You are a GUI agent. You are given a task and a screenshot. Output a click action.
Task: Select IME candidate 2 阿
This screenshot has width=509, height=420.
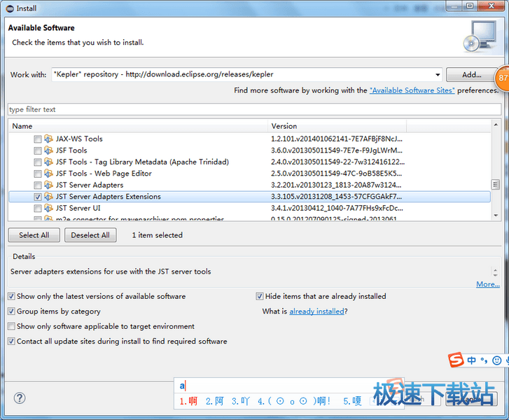(x=214, y=401)
